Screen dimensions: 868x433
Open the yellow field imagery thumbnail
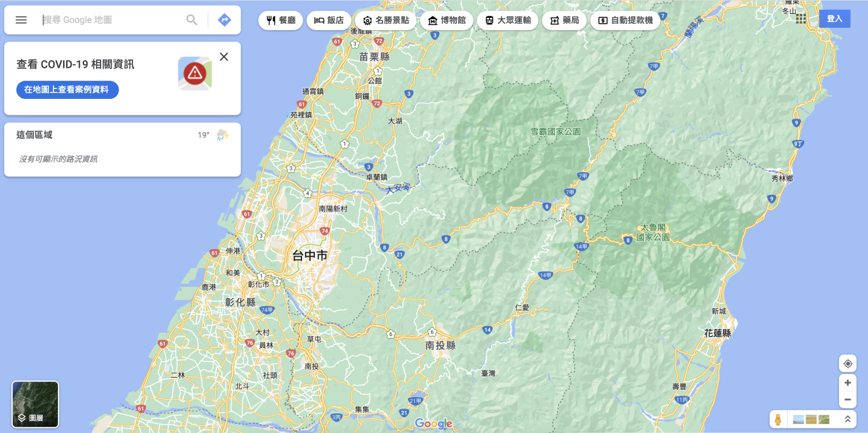pos(811,419)
